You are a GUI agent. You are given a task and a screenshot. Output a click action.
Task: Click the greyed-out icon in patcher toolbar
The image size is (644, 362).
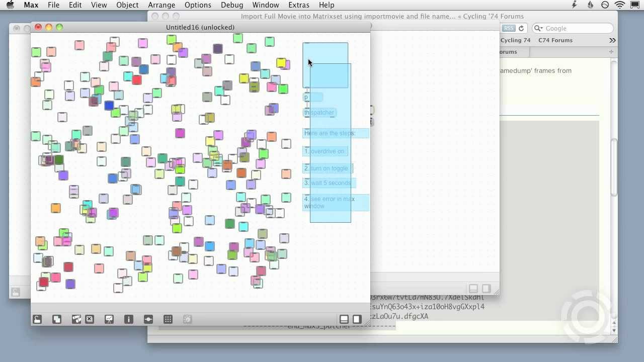click(188, 319)
